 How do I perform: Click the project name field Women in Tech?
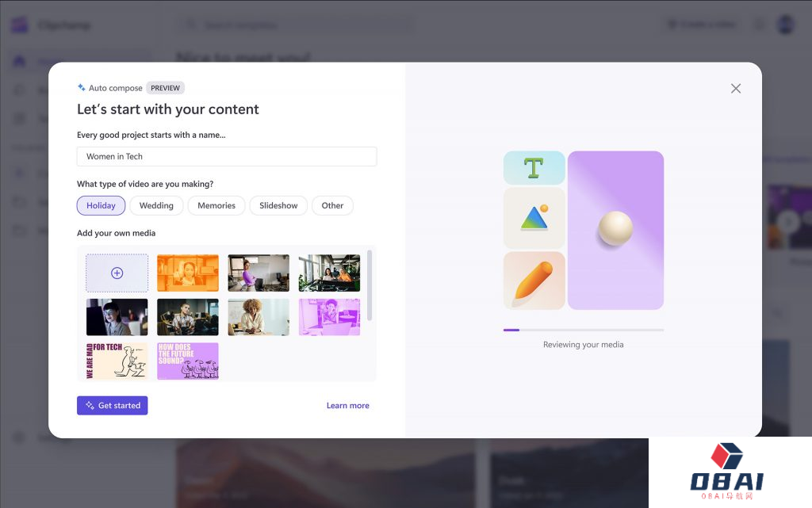(x=226, y=157)
